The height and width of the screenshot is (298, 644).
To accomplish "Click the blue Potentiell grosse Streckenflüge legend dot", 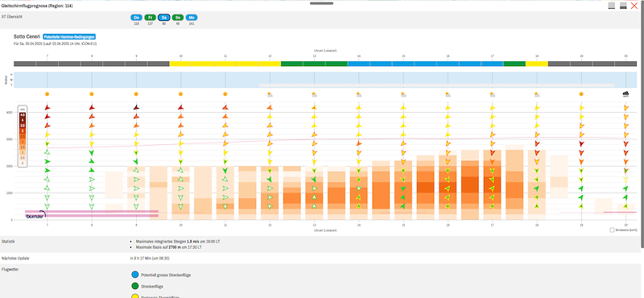I will click(135, 275).
